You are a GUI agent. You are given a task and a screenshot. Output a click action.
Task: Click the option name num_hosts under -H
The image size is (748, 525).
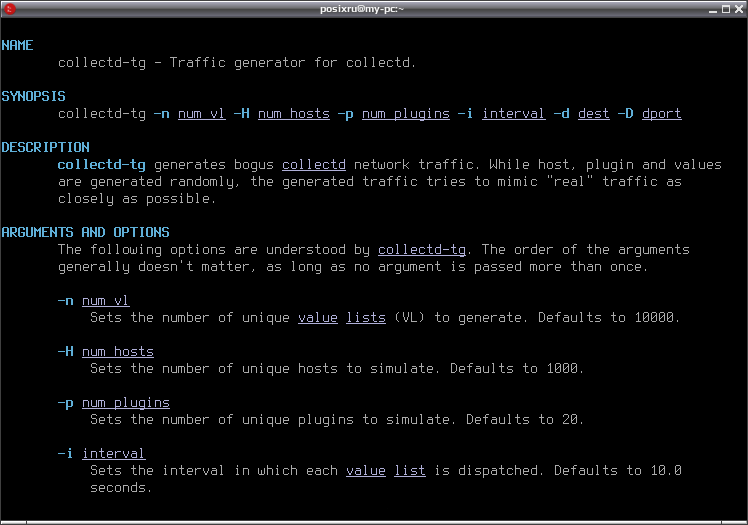pos(118,352)
